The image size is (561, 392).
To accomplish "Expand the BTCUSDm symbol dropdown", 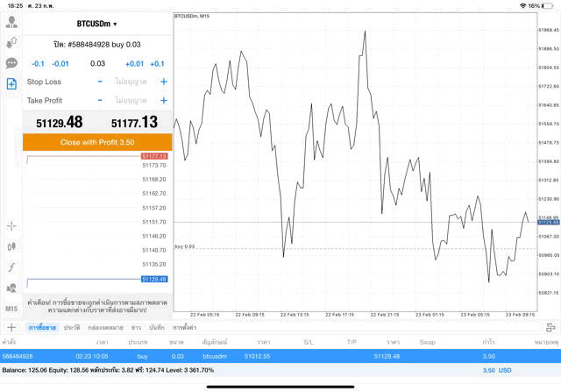I will tap(97, 24).
